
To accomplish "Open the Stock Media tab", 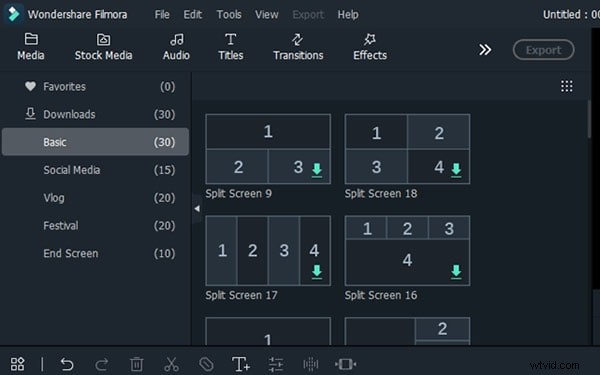I will point(103,47).
